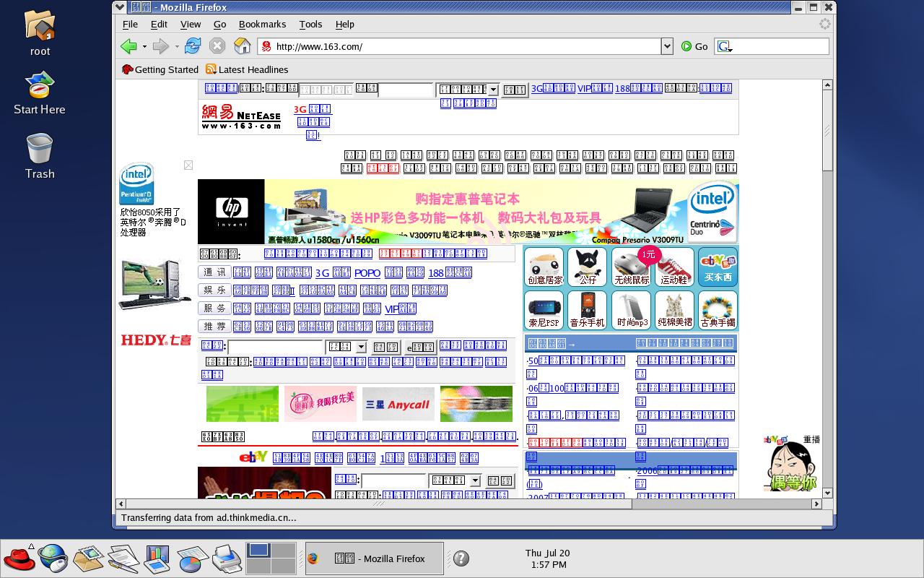The image size is (924, 578).
Task: Click the Forward arrow in Firefox's toolbar
Action: point(160,46)
